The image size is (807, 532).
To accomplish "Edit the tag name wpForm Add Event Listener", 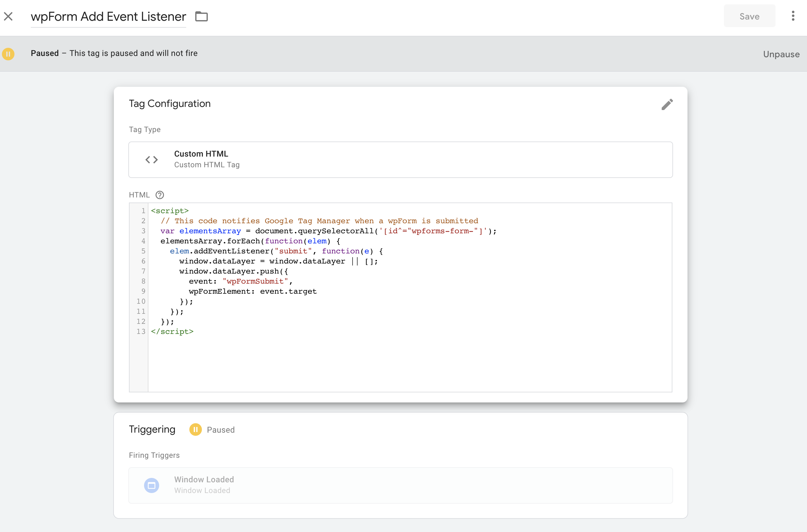I will (x=108, y=16).
